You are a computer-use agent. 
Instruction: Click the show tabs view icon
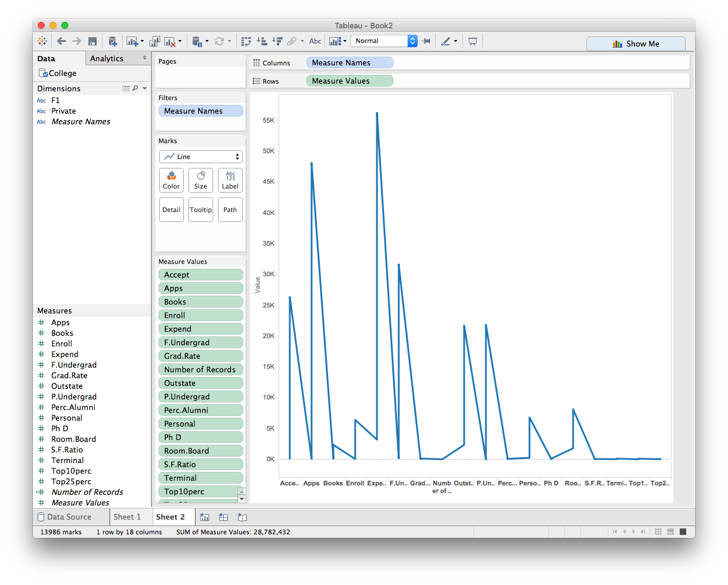click(683, 531)
